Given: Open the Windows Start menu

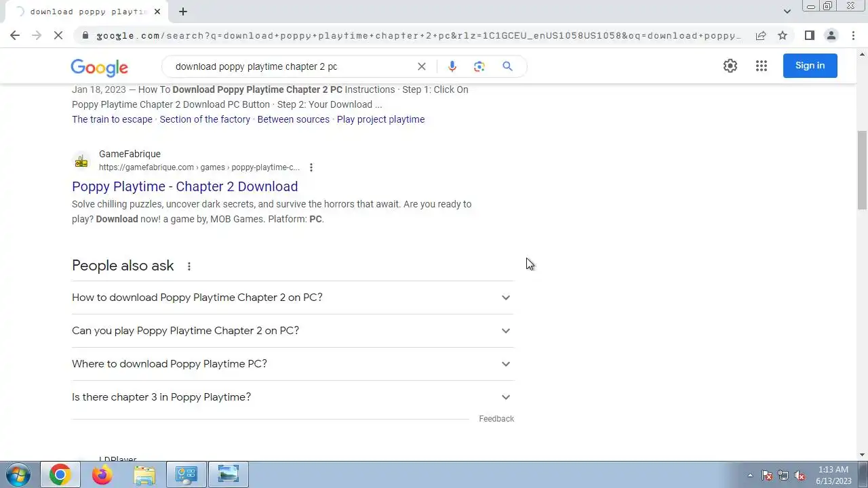Looking at the screenshot, I should [18, 474].
